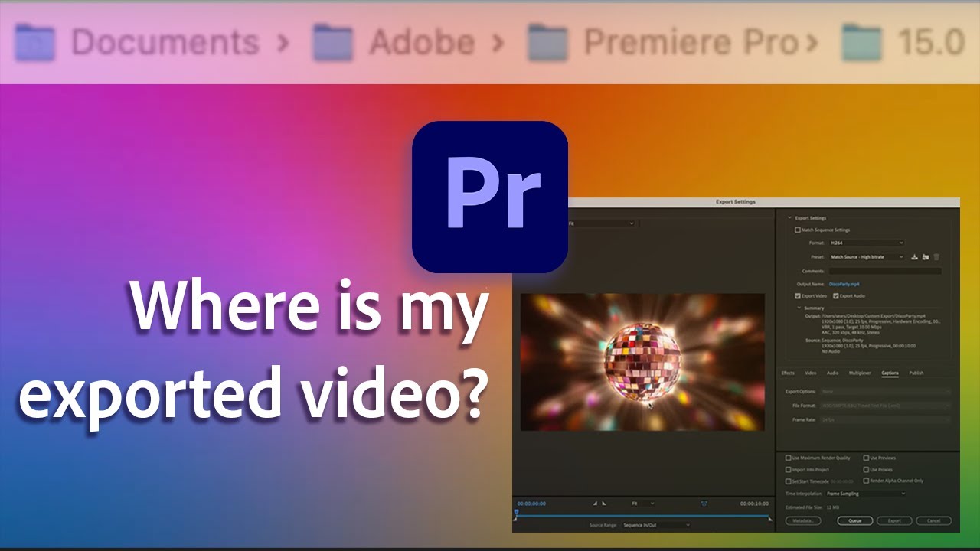
Task: Check the Import Into Project option
Action: tap(789, 469)
